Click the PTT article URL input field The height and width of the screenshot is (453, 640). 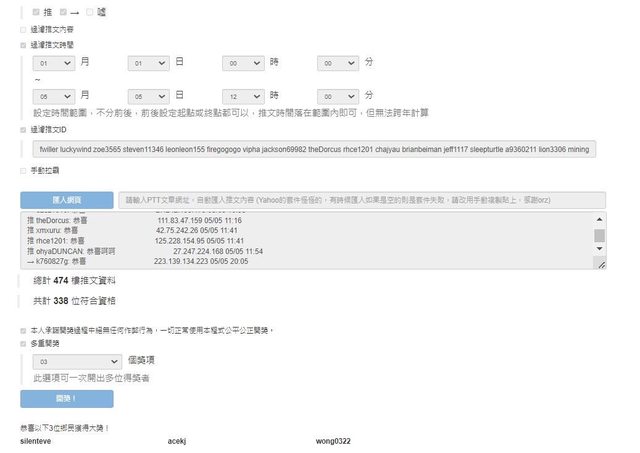360,200
